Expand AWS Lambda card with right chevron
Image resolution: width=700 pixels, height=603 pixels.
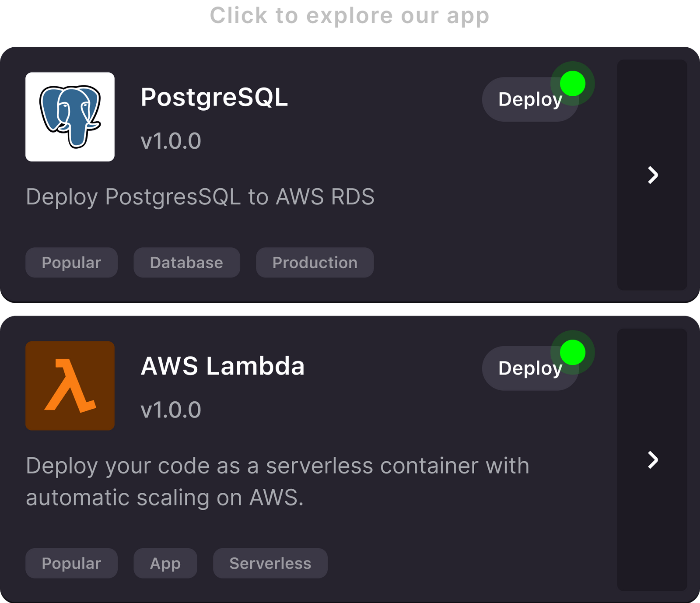coord(652,460)
